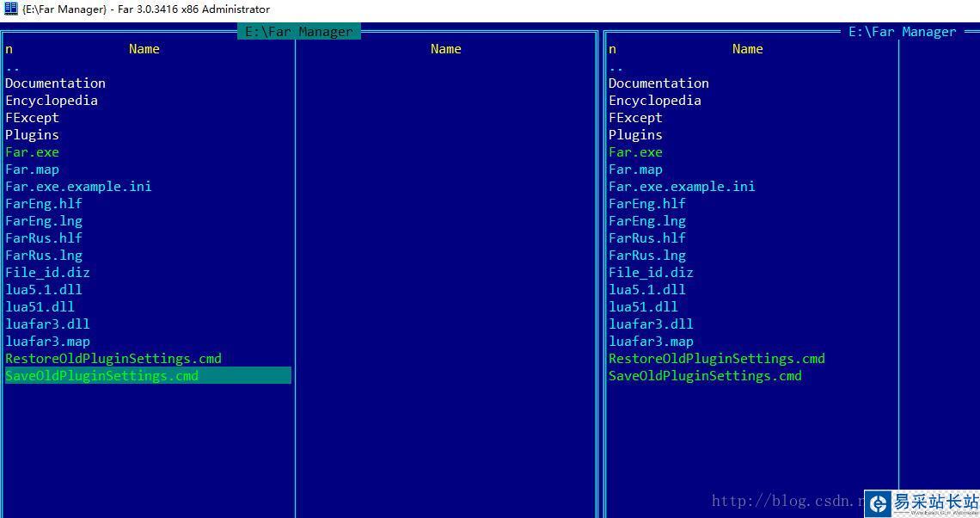Select SaveOldPluginSettings.cmd in right panel

pos(705,375)
